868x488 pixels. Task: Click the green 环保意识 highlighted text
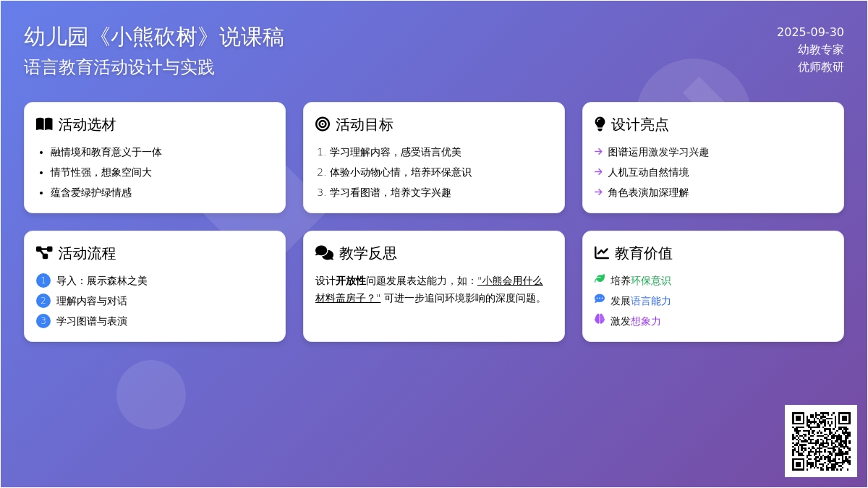[x=650, y=281]
